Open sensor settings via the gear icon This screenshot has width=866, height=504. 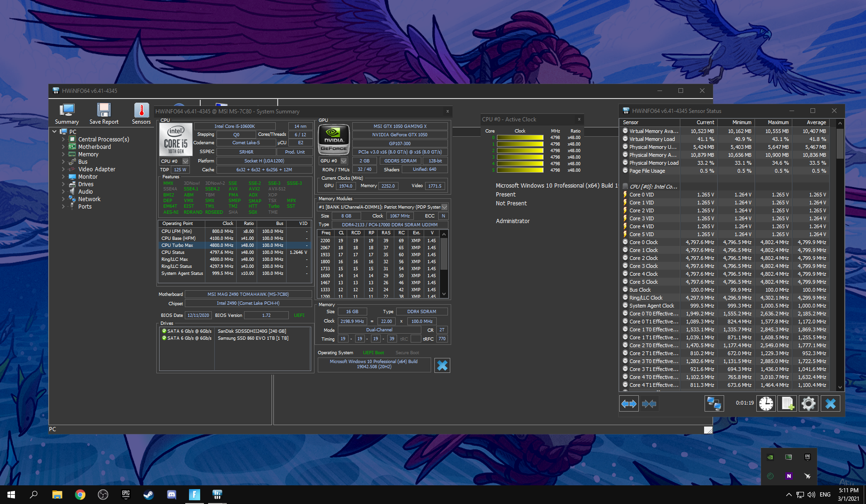pos(809,404)
